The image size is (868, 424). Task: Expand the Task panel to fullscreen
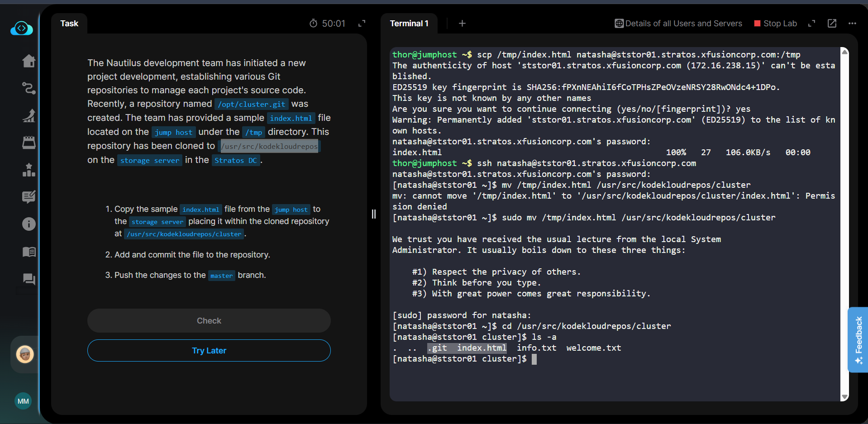tap(362, 24)
